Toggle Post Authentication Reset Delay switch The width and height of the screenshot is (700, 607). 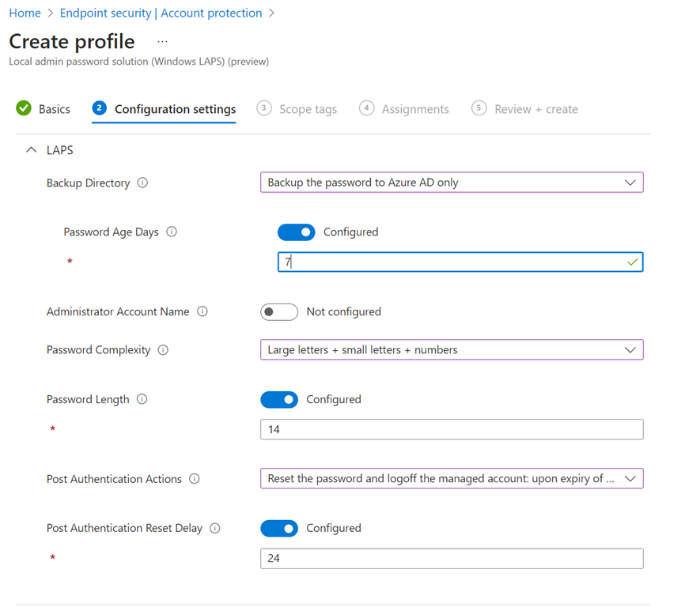(279, 529)
